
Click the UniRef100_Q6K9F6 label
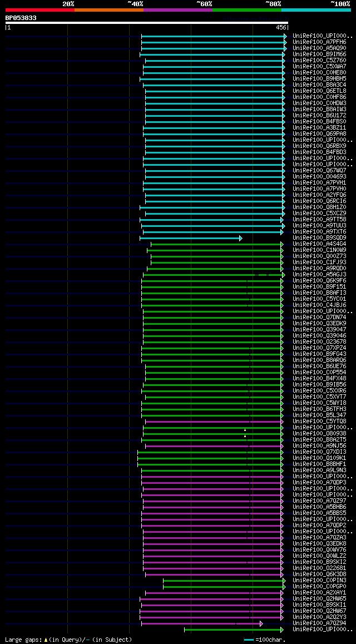(x=319, y=281)
